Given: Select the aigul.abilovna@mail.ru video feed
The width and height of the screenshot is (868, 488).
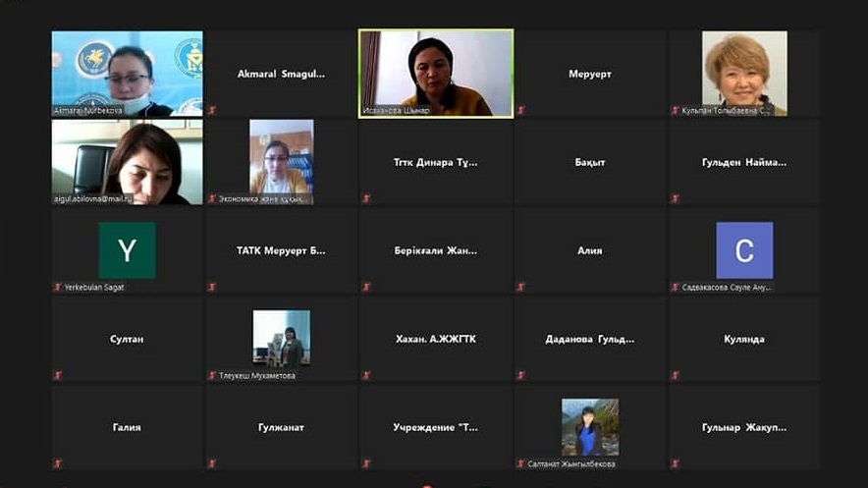Looking at the screenshot, I should coord(127,162).
